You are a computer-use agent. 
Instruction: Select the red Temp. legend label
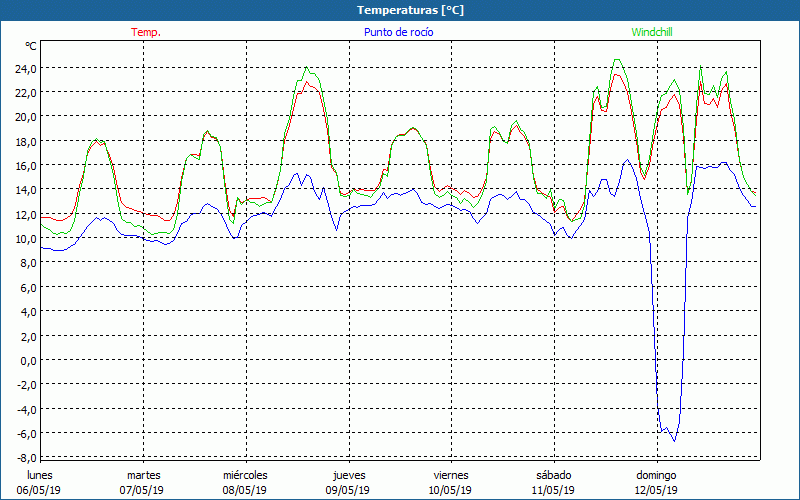[146, 32]
